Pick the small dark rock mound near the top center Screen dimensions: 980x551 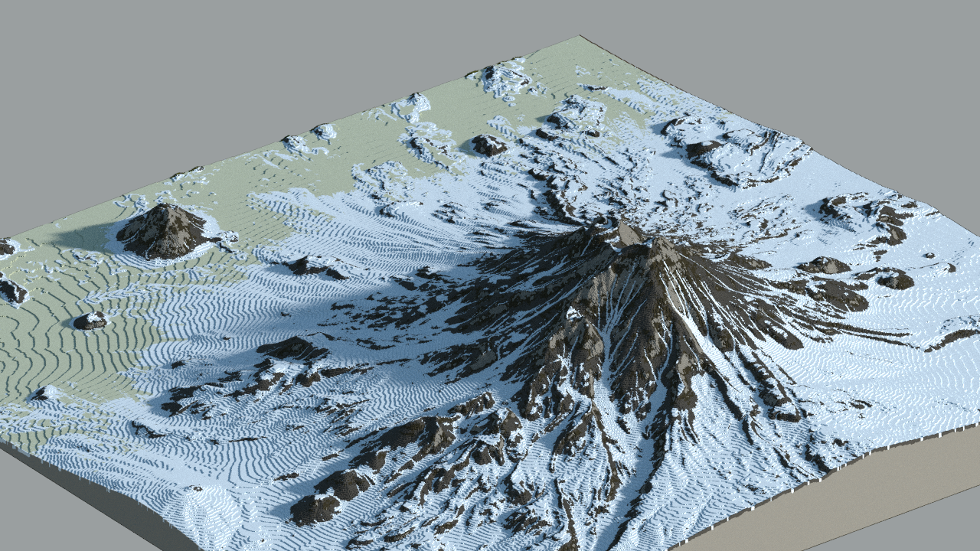point(488,145)
